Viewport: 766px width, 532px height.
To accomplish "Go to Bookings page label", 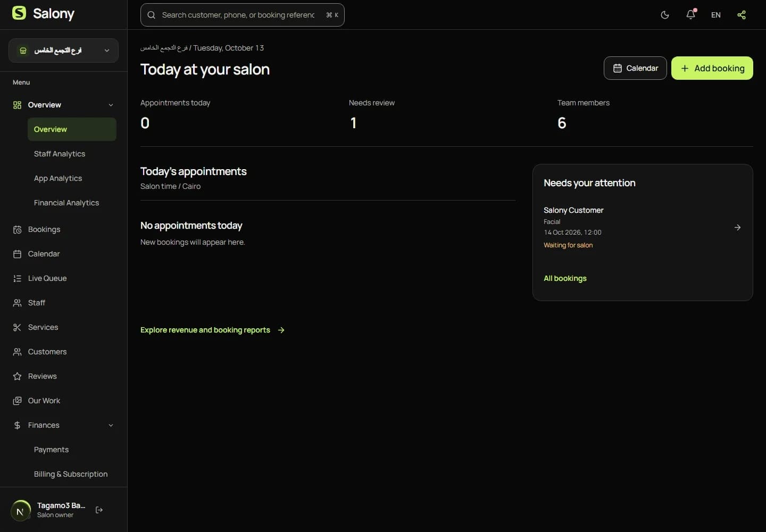I will coord(44,229).
